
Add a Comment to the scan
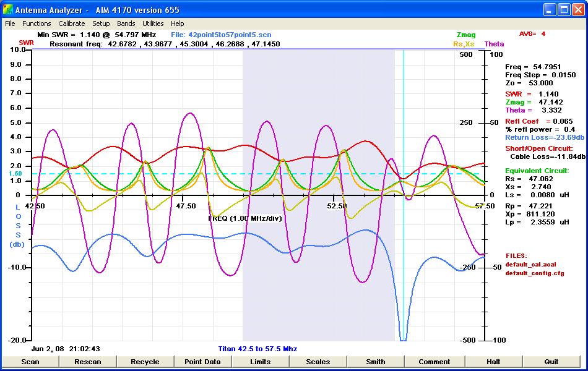pos(435,362)
